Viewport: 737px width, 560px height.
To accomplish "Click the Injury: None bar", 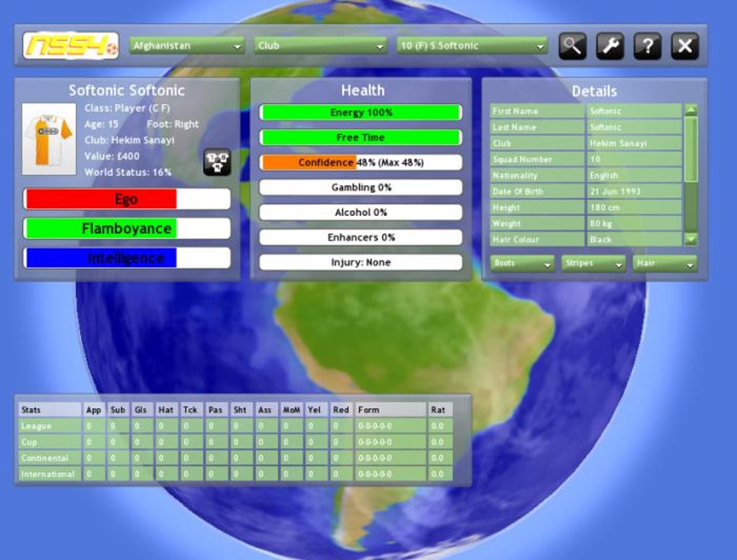I will [x=361, y=262].
